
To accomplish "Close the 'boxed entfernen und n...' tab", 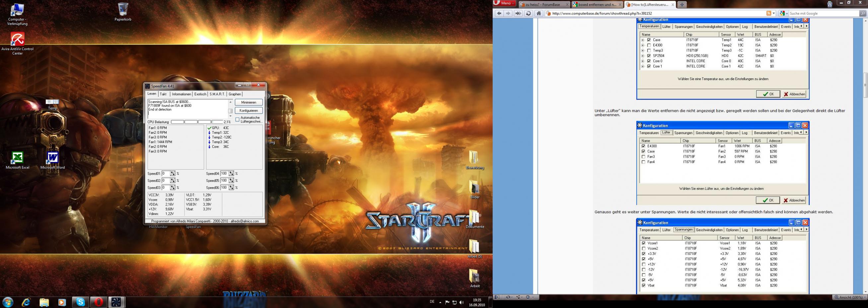I will coord(620,5).
